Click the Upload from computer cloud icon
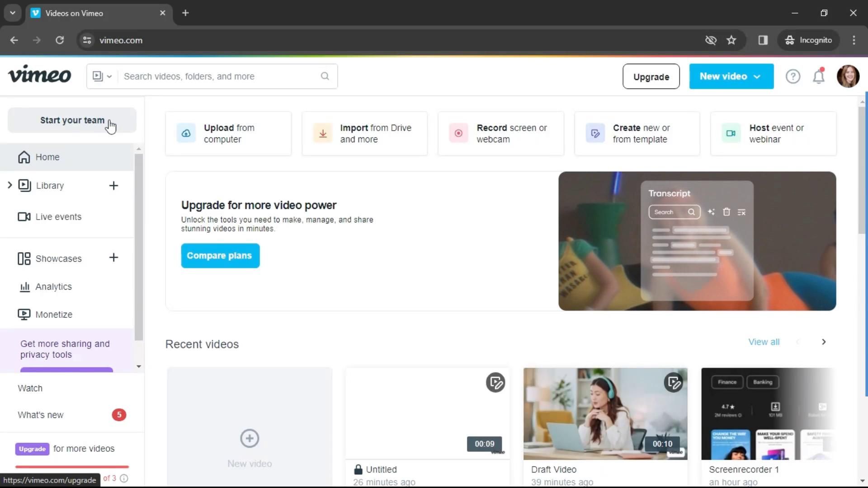This screenshot has height=488, width=868. coord(186,133)
